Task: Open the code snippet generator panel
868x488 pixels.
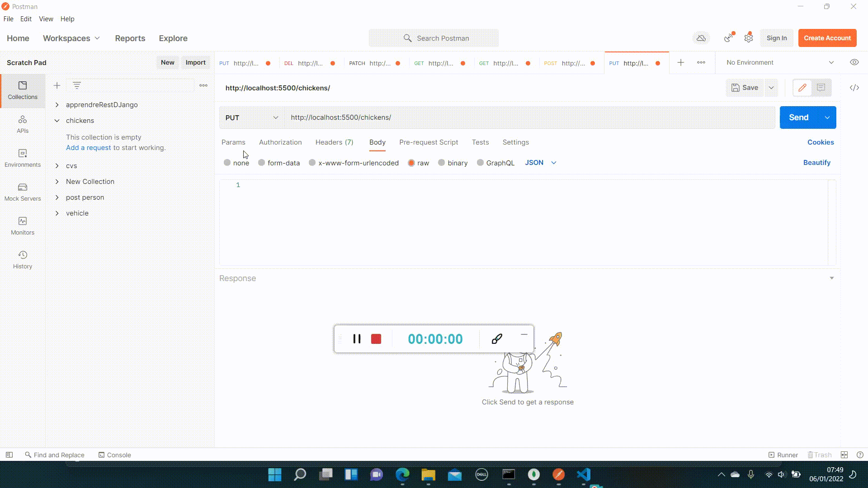Action: click(854, 88)
